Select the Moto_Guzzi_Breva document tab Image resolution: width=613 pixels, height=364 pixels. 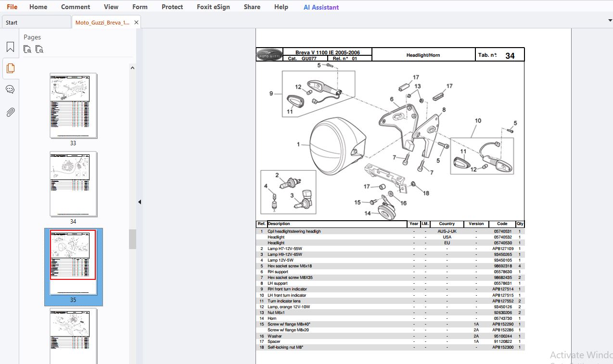102,23
